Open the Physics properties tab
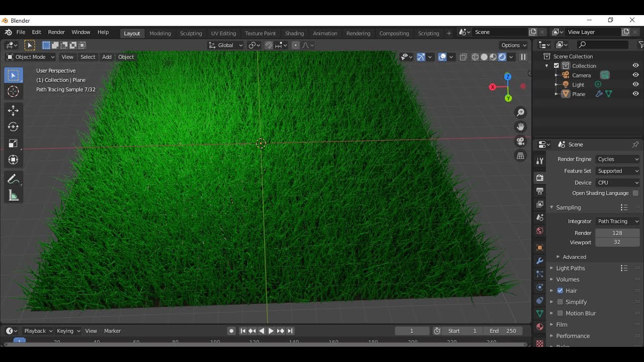This screenshot has width=644, height=362. point(540,287)
